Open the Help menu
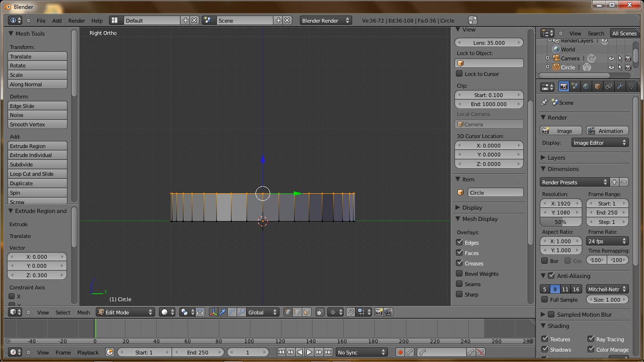The image size is (644, 362). (x=97, y=21)
